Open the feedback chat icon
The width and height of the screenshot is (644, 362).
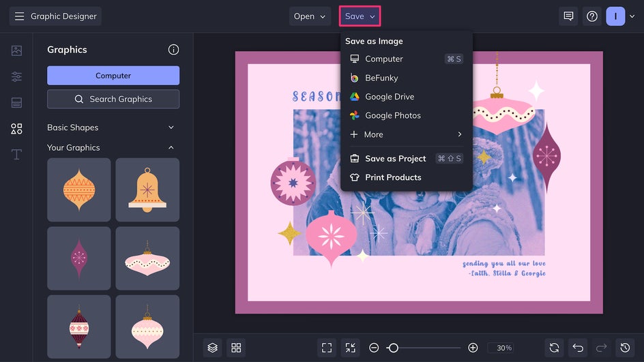(x=568, y=16)
